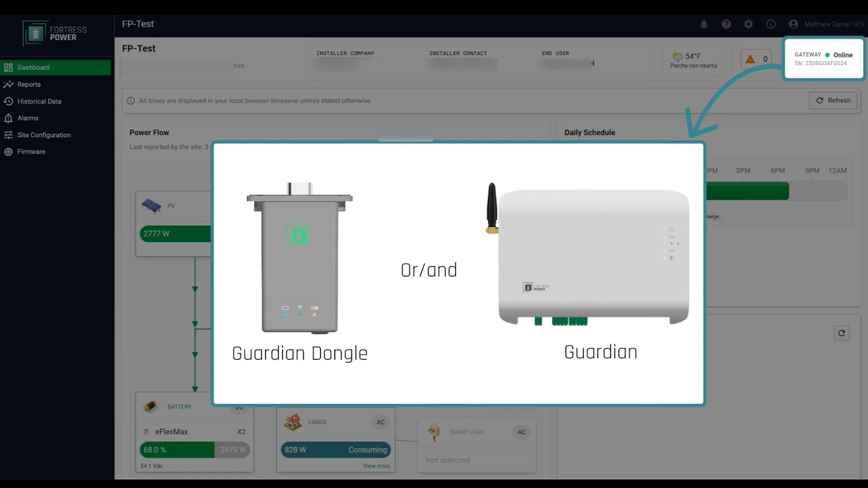Click the Guardian gateway device image
The height and width of the screenshot is (488, 868).
click(x=588, y=255)
